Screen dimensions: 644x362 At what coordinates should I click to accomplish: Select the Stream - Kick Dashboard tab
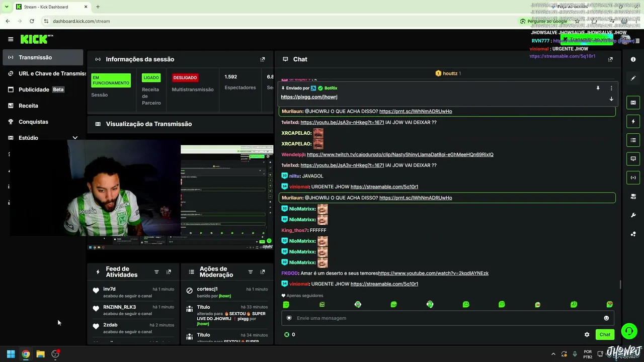(x=52, y=7)
